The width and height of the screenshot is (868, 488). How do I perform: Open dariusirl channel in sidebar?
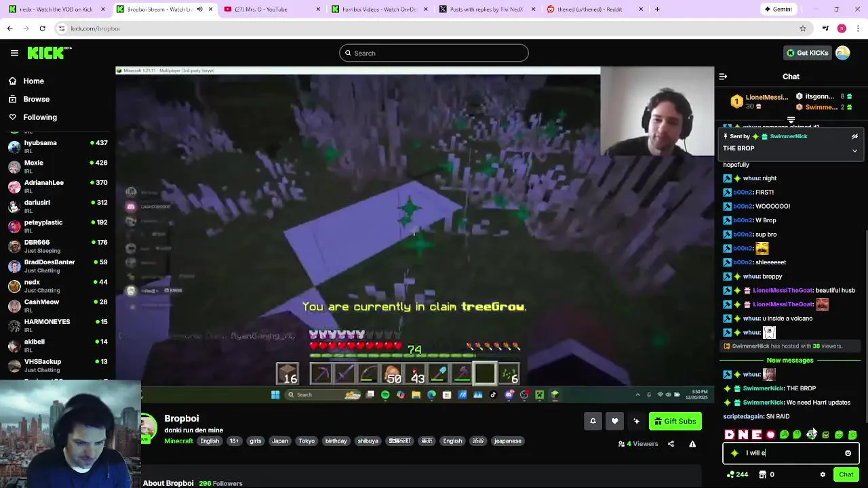pyautogui.click(x=58, y=206)
